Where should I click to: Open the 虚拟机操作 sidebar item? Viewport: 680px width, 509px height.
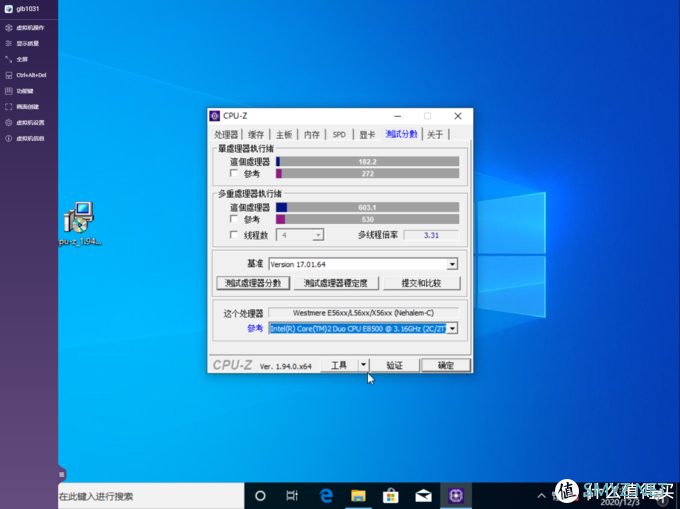point(24,27)
